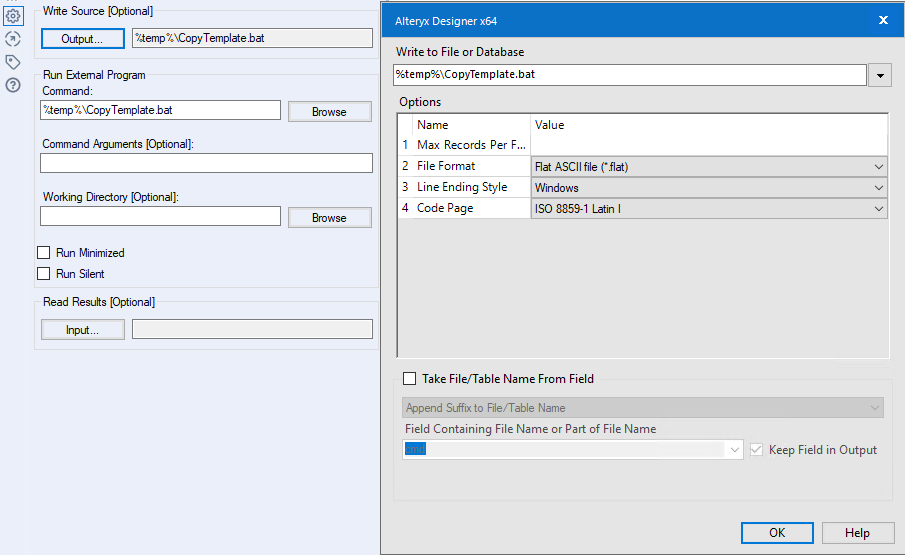Click the Name column header

coord(433,125)
